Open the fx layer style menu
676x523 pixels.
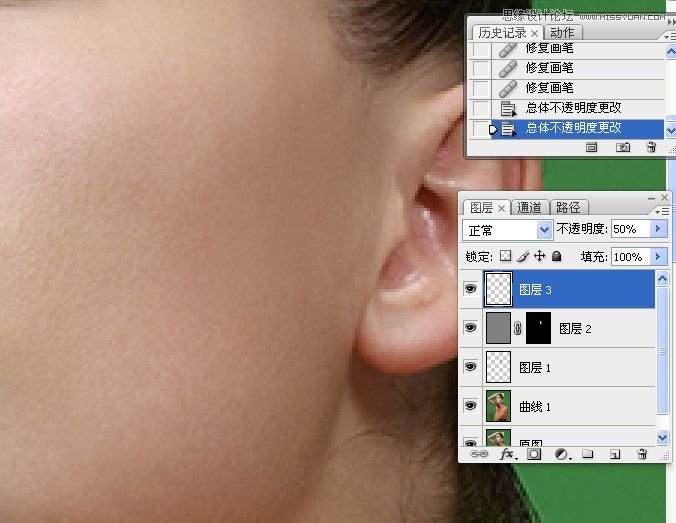(x=508, y=454)
